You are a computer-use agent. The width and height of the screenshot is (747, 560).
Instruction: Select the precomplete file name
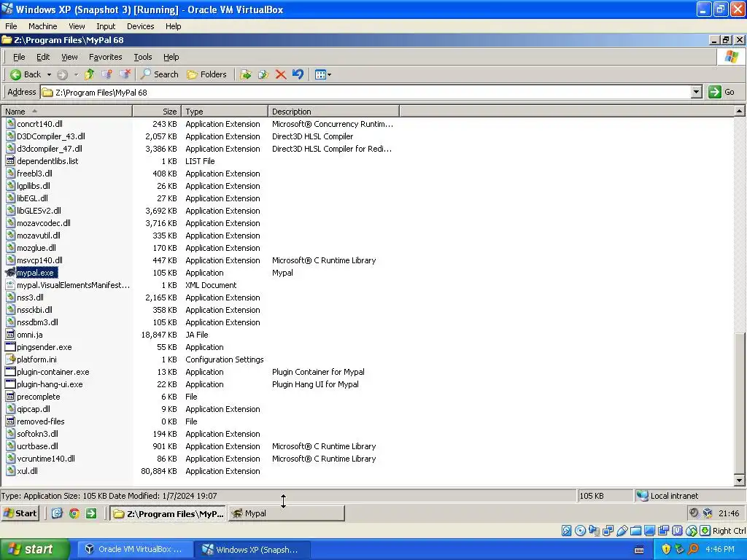point(39,397)
